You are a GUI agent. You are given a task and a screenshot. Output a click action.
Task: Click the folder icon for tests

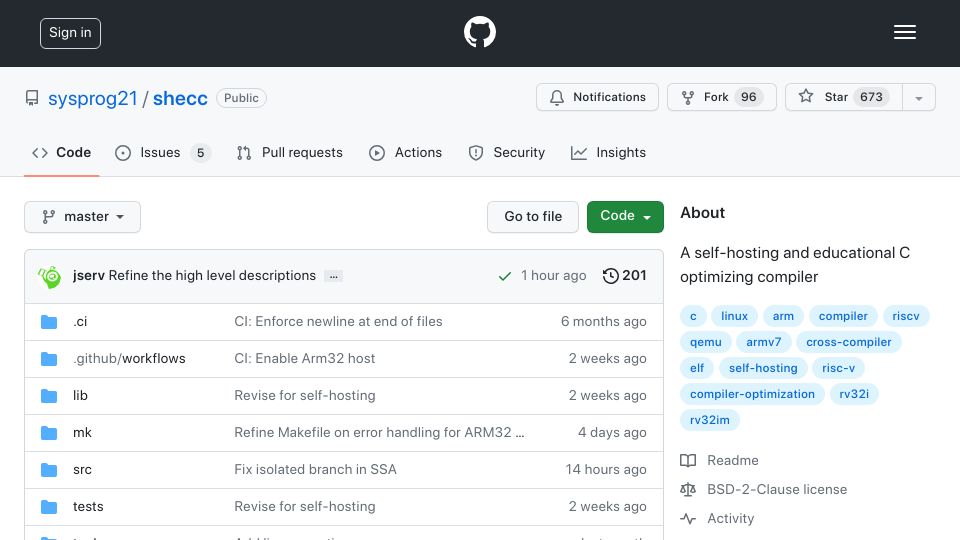(49, 507)
